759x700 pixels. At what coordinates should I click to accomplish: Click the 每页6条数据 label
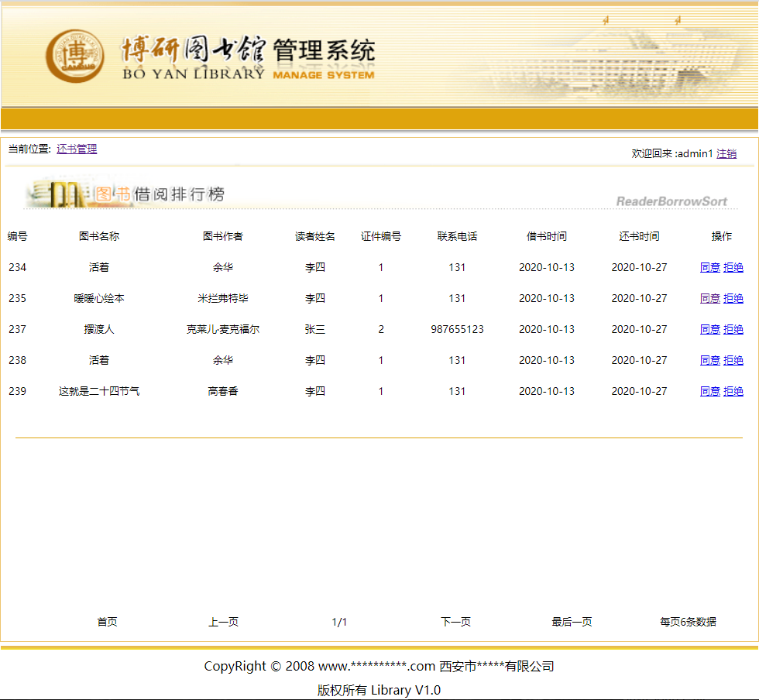click(688, 622)
